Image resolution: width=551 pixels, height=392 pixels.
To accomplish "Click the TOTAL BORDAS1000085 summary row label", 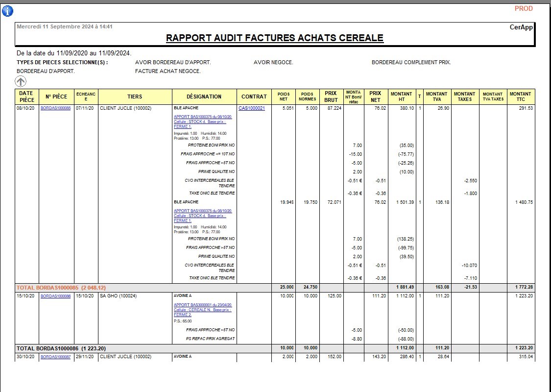I will coord(61,288).
